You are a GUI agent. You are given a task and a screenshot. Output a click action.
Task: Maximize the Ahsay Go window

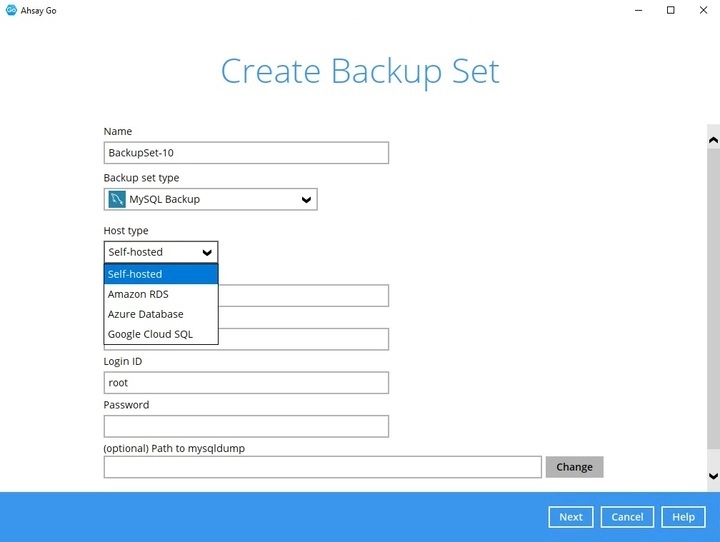670,10
